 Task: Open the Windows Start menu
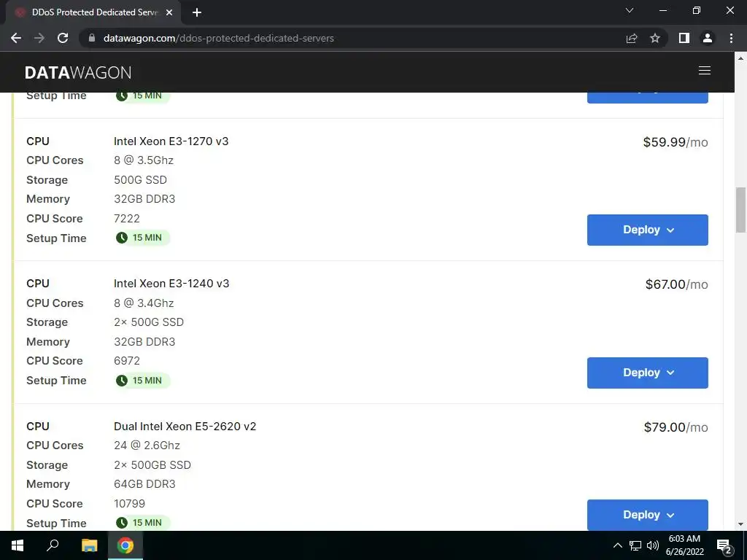[x=18, y=545]
